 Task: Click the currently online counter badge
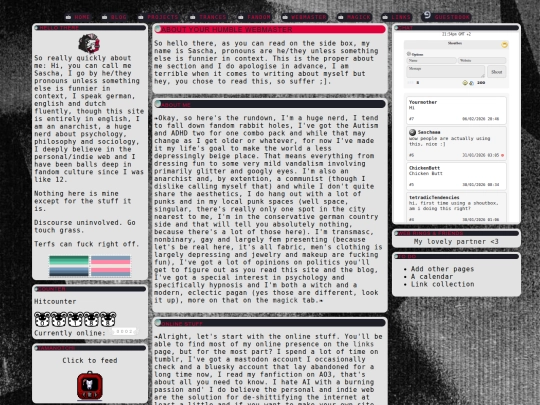click(x=123, y=332)
